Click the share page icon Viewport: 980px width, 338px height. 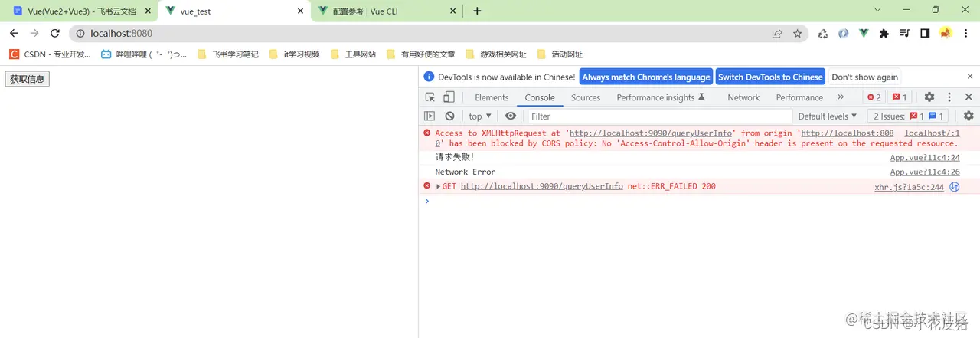click(777, 34)
